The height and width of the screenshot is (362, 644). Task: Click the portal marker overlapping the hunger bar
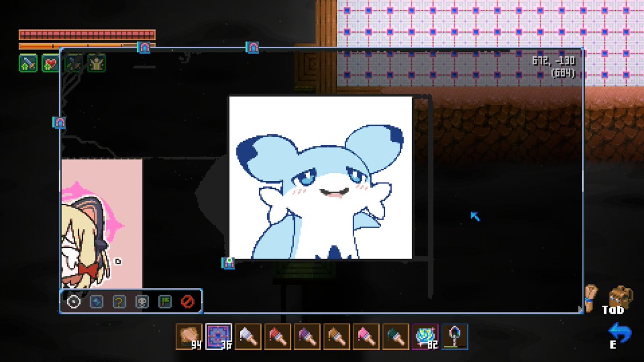pyautogui.click(x=143, y=47)
